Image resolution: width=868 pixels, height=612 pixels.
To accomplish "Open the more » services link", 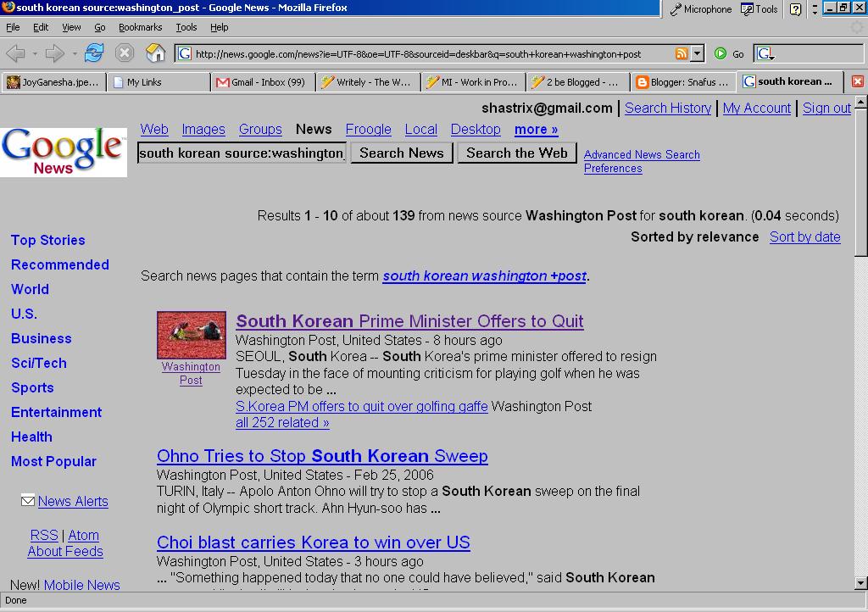I will click(536, 130).
